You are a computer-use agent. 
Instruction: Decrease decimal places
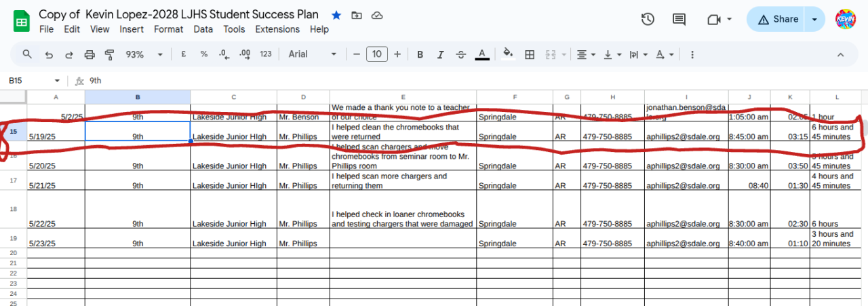click(224, 54)
